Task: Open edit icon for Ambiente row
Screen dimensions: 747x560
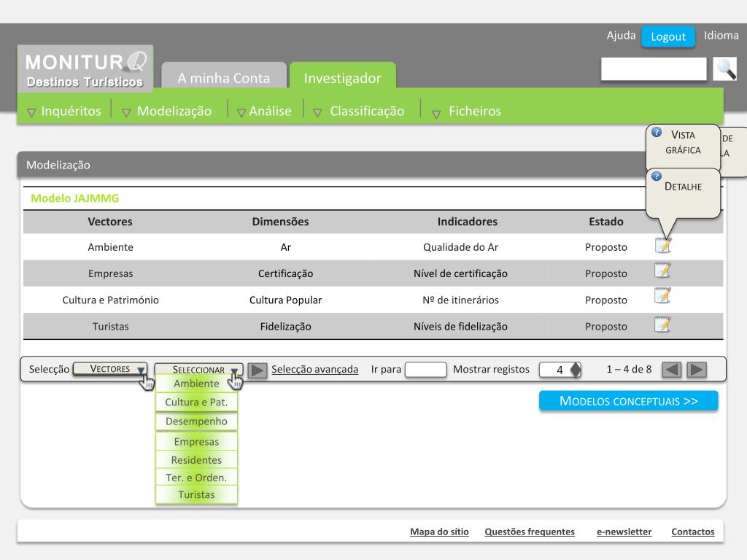Action: coord(662,245)
